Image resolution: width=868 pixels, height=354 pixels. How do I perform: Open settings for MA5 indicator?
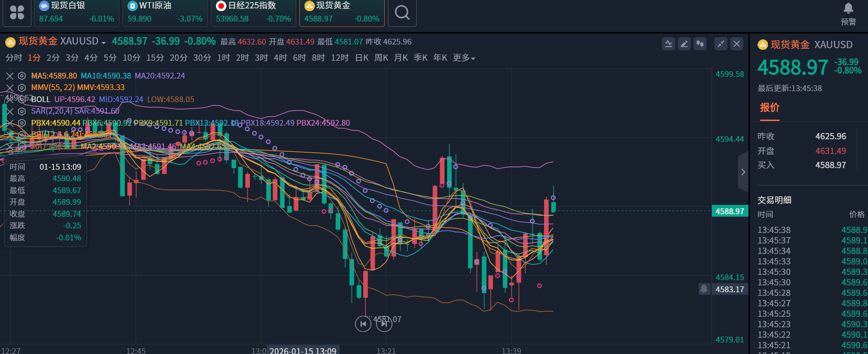click(21, 76)
